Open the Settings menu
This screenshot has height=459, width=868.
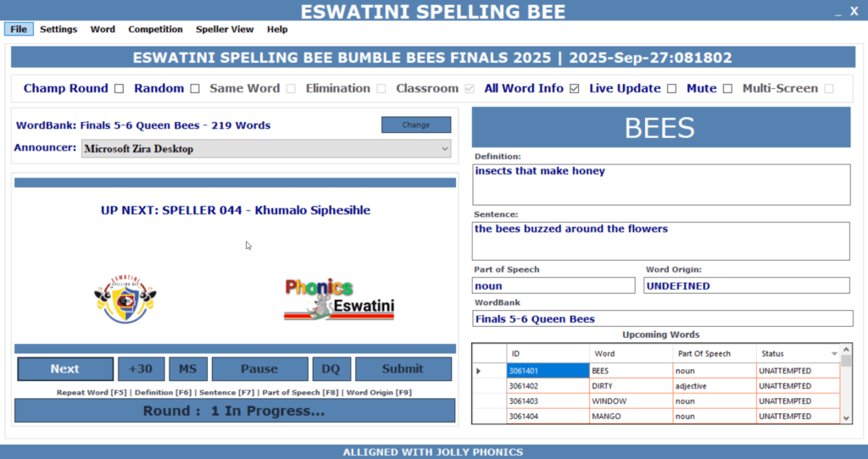(58, 29)
